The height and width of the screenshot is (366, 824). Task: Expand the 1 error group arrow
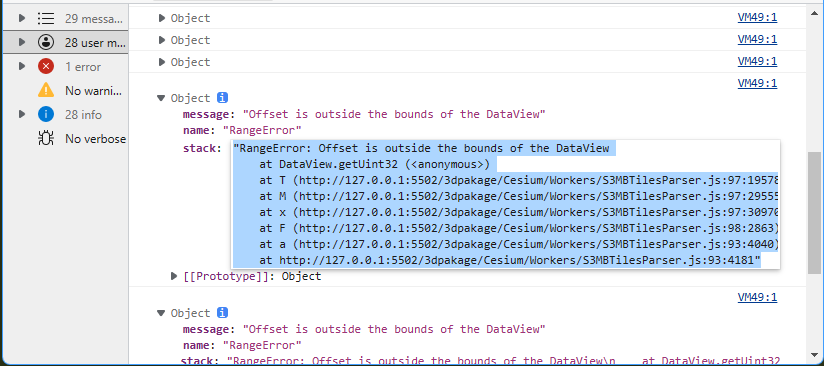pyautogui.click(x=22, y=67)
